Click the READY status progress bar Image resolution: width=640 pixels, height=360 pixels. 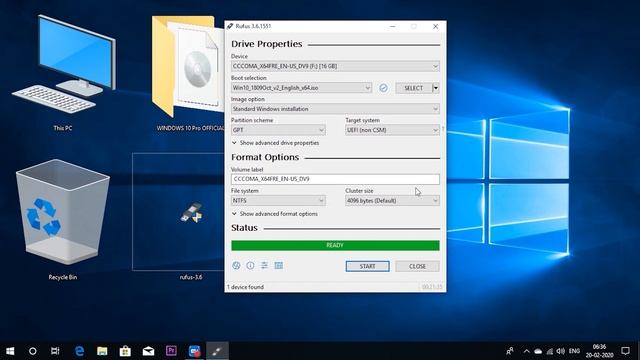point(335,245)
